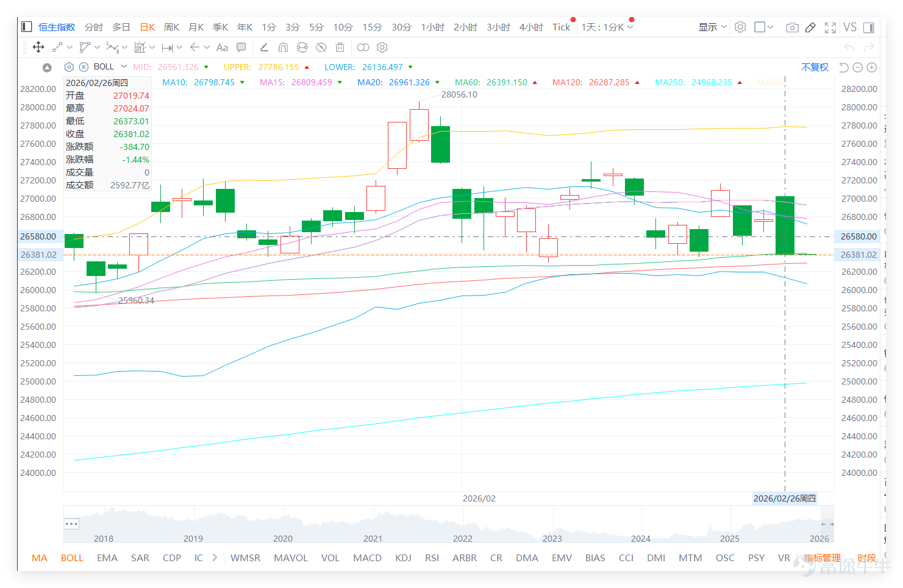Select the wave pattern drawing tool
The height and width of the screenshot is (588, 903).
(112, 47)
